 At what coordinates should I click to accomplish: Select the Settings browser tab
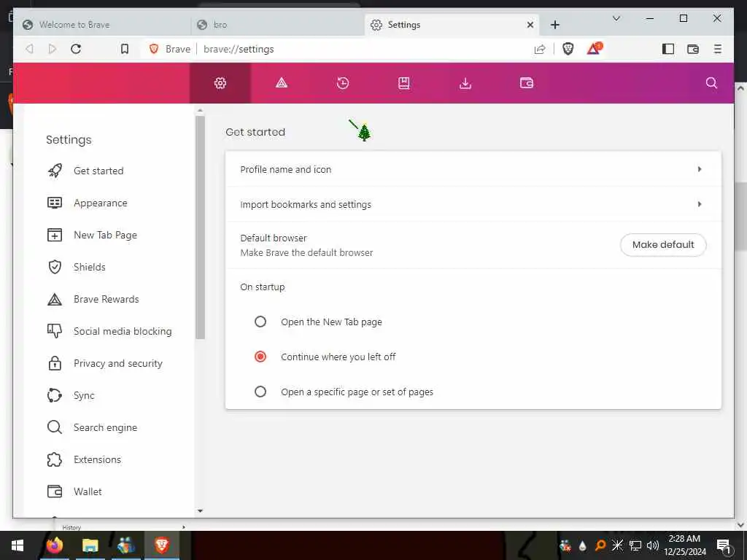(x=452, y=25)
